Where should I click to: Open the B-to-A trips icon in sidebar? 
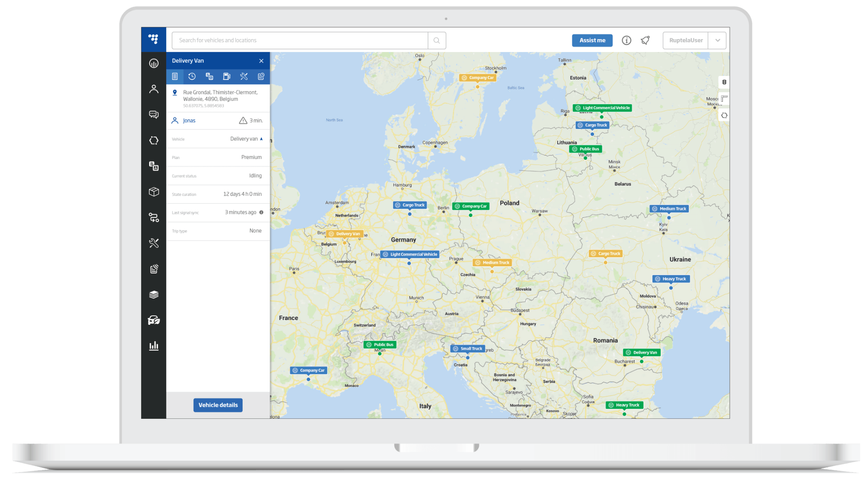click(154, 166)
